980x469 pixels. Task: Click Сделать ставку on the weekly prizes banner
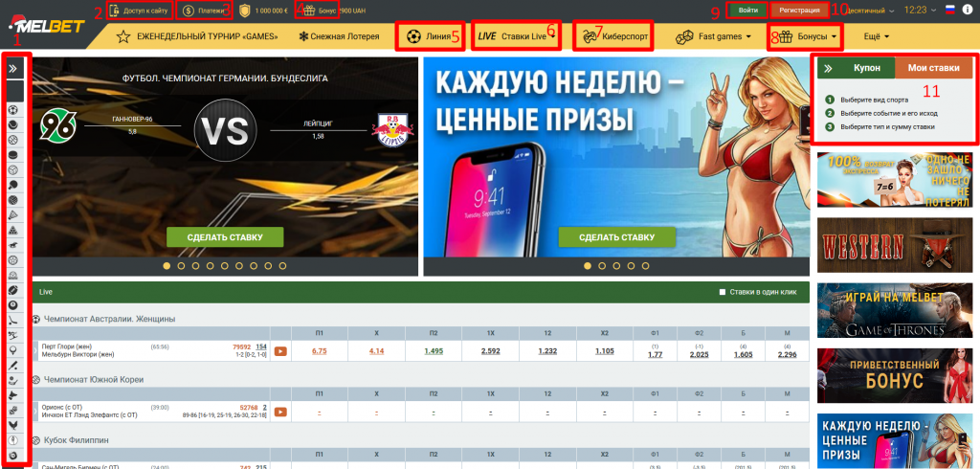617,237
